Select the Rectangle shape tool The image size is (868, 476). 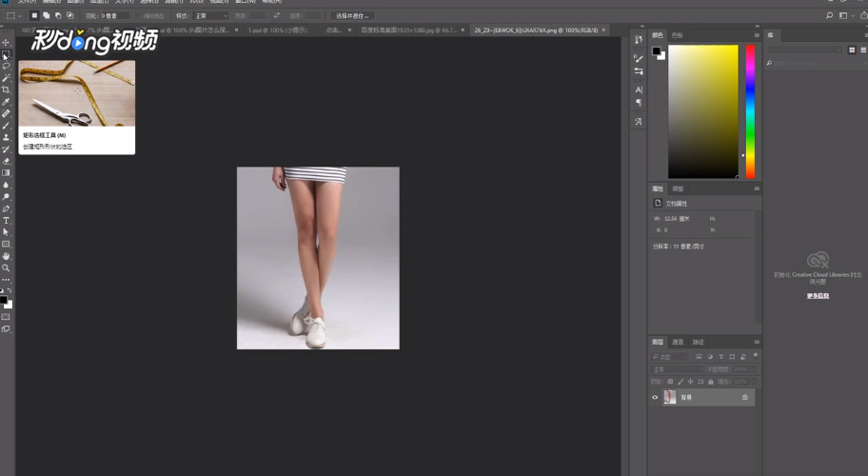[6, 244]
